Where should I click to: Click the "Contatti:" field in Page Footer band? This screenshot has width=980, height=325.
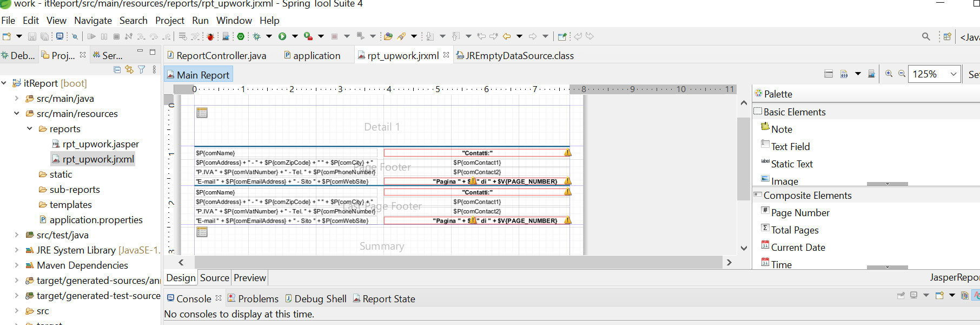(477, 153)
